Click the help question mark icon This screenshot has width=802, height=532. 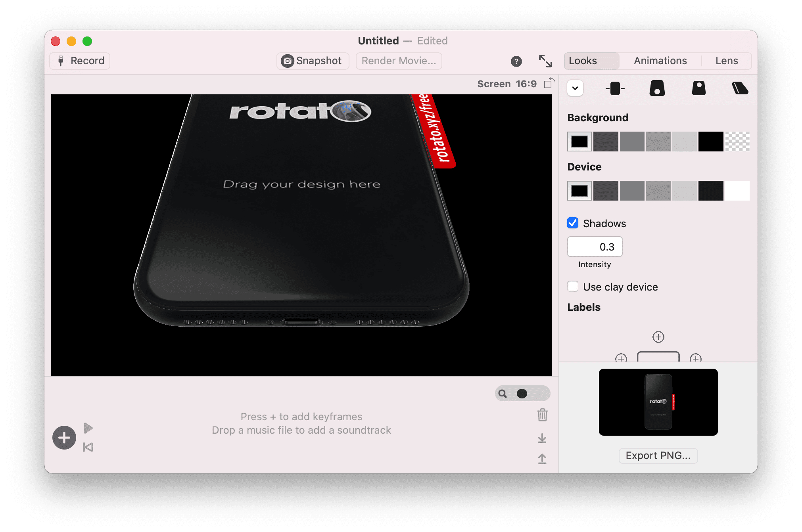click(516, 61)
